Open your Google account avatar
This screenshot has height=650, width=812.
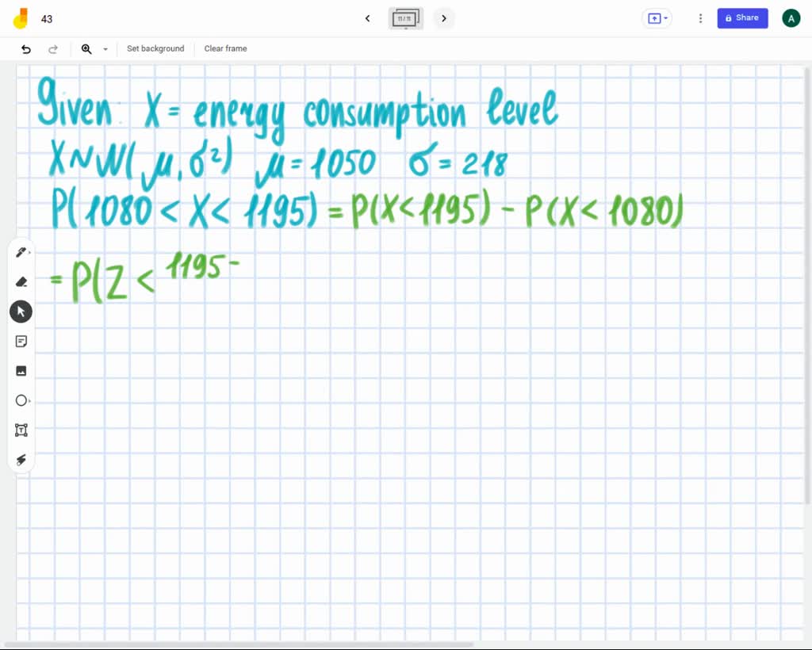[x=791, y=17]
